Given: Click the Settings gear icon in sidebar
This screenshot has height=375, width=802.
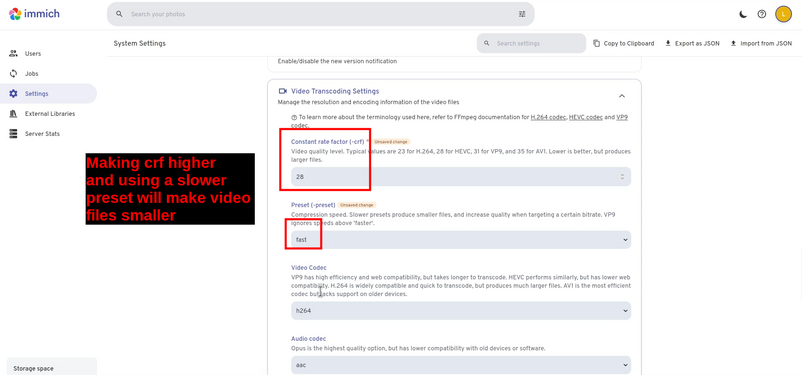Looking at the screenshot, I should click(14, 94).
